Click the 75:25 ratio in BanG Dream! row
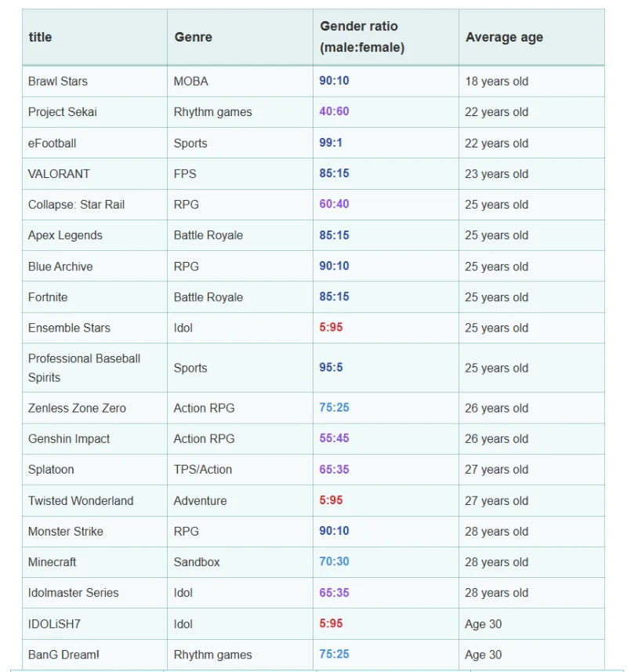 pyautogui.click(x=334, y=654)
